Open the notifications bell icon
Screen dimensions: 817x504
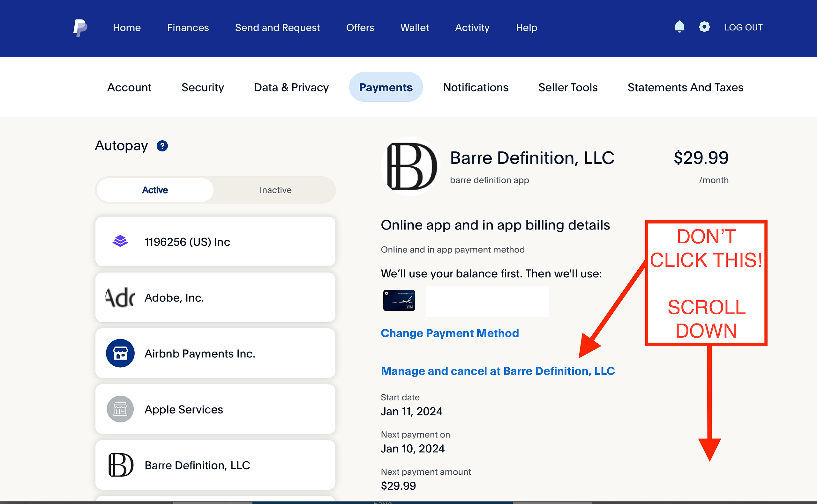click(679, 27)
